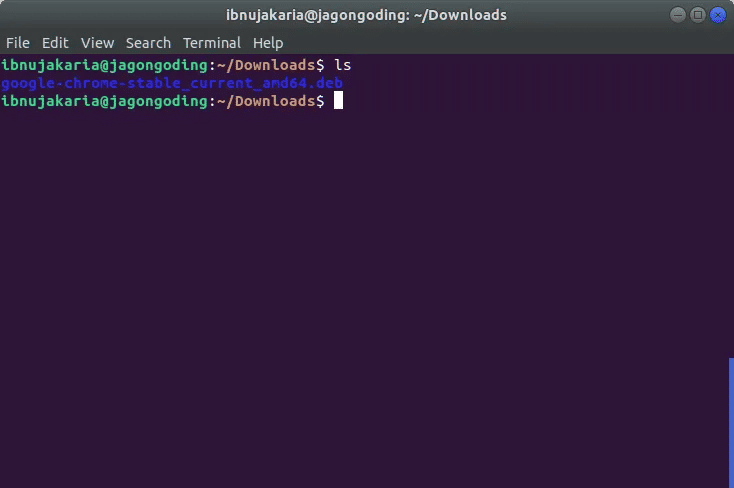Open the Search menu
This screenshot has width=734, height=488.
pos(148,43)
